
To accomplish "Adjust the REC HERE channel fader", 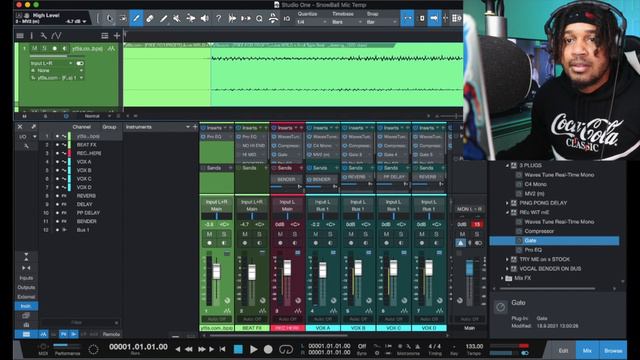I will 287,268.
